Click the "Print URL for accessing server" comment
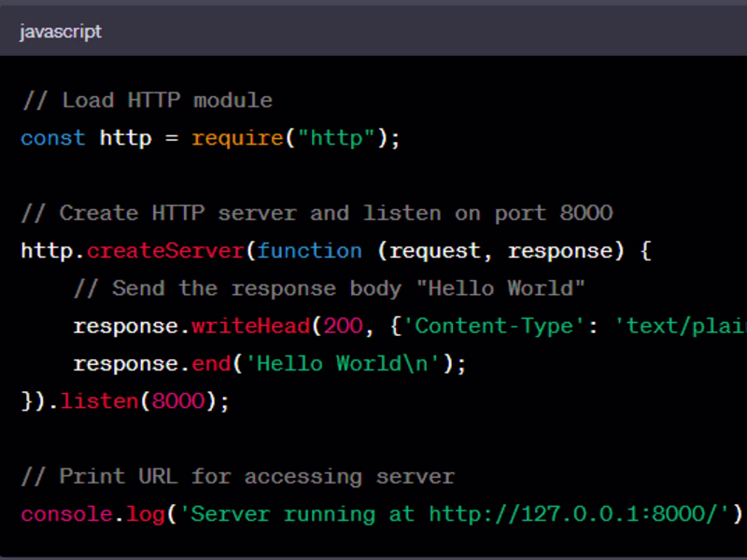The height and width of the screenshot is (560, 747). (237, 476)
